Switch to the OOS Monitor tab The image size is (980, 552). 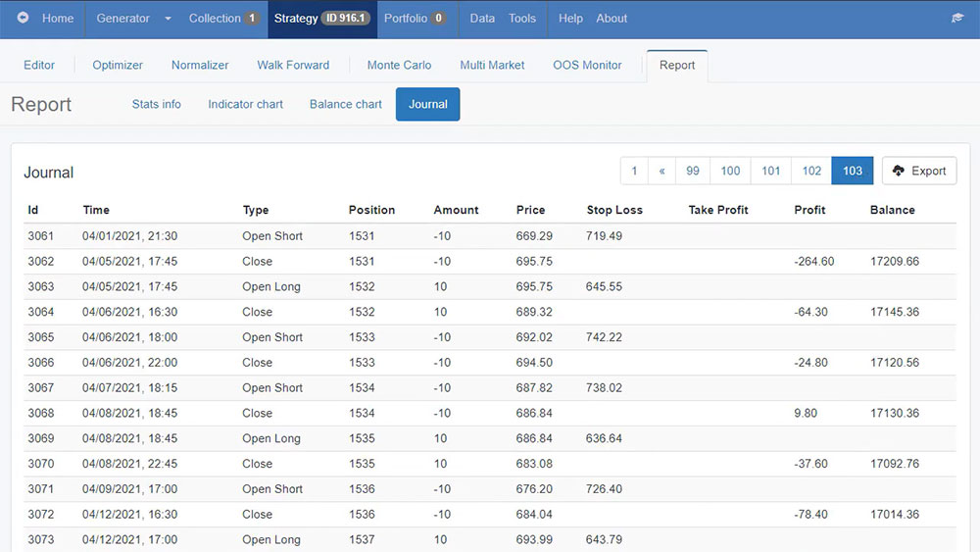click(587, 65)
